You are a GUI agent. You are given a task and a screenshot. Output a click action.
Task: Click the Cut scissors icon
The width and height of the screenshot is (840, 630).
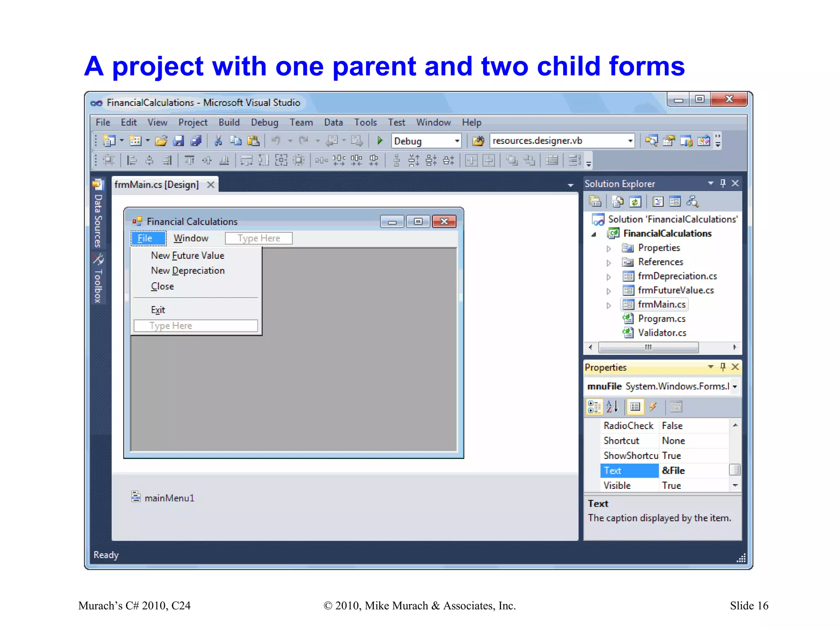click(218, 141)
